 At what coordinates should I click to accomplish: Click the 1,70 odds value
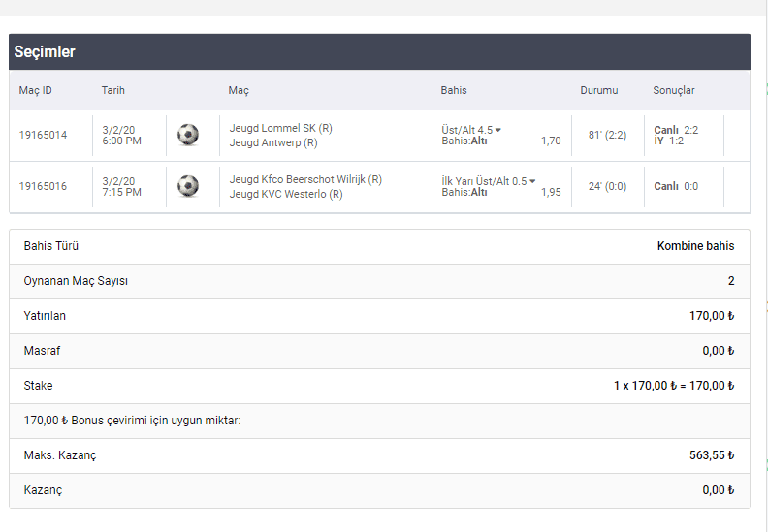pyautogui.click(x=550, y=141)
